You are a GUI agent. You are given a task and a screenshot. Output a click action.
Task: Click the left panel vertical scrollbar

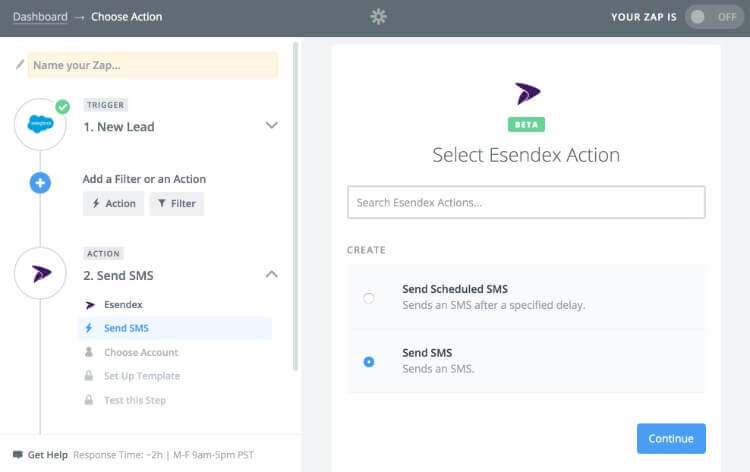point(296,206)
